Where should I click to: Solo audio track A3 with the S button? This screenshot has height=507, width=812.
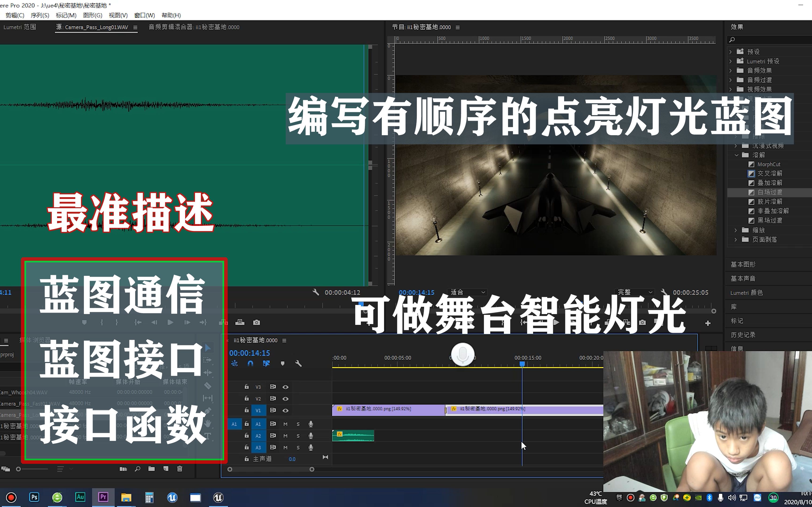coord(298,448)
